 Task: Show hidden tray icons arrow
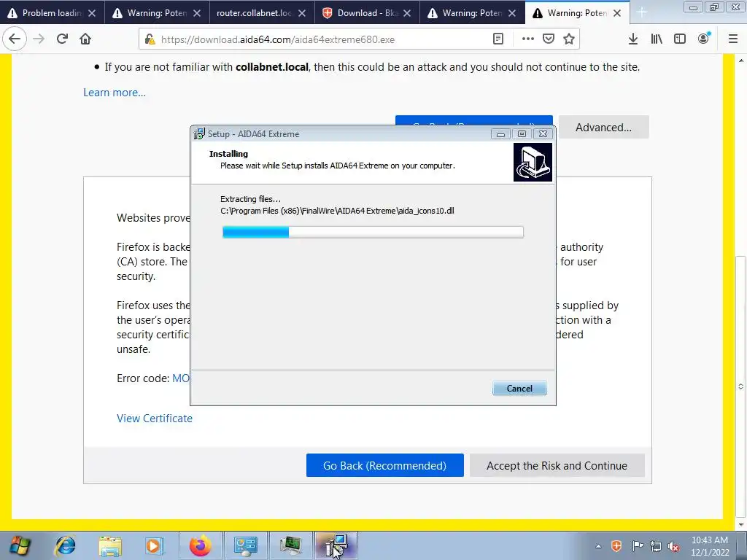pos(598,546)
